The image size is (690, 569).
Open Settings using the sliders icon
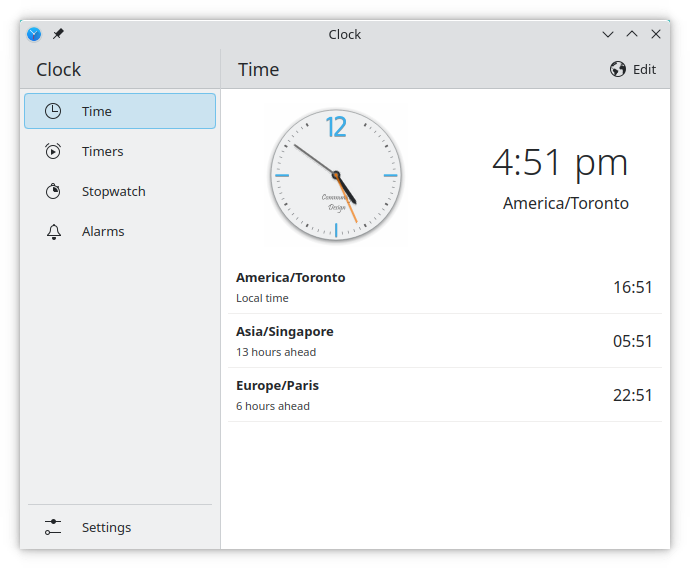coord(53,527)
